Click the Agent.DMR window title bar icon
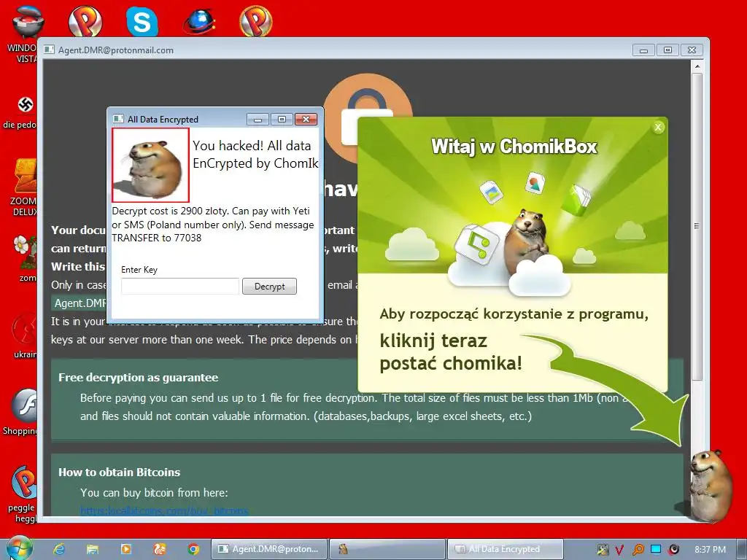 pyautogui.click(x=49, y=50)
